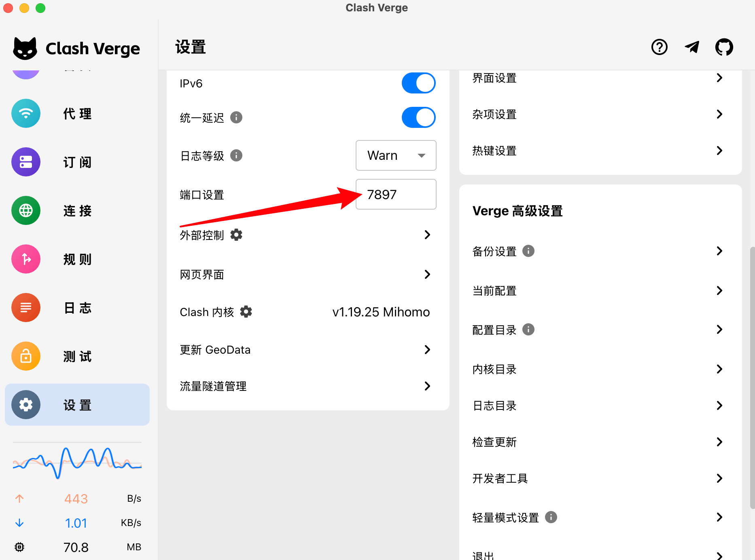Open the help documentation icon
The height and width of the screenshot is (560, 755).
[660, 47]
